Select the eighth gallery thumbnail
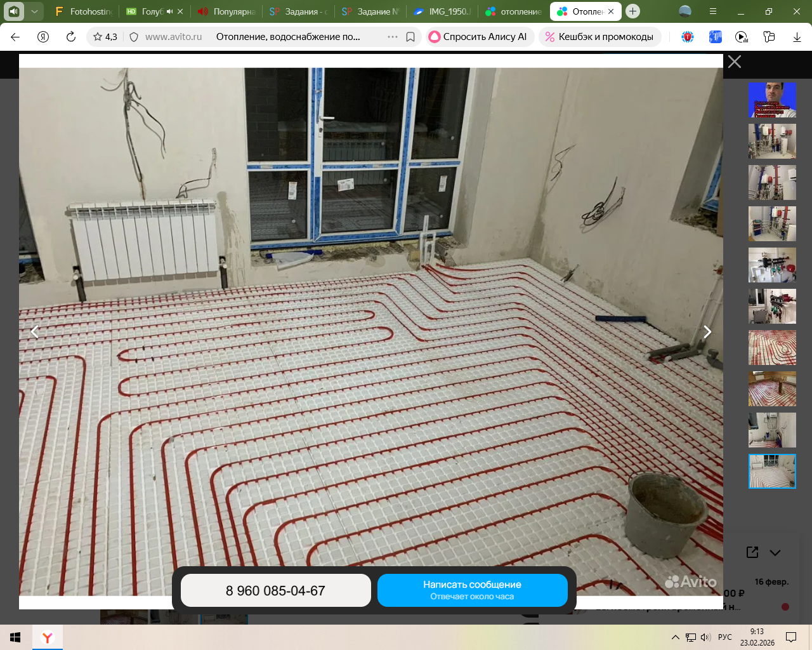Screen dimensions: 812x650 point(772,389)
